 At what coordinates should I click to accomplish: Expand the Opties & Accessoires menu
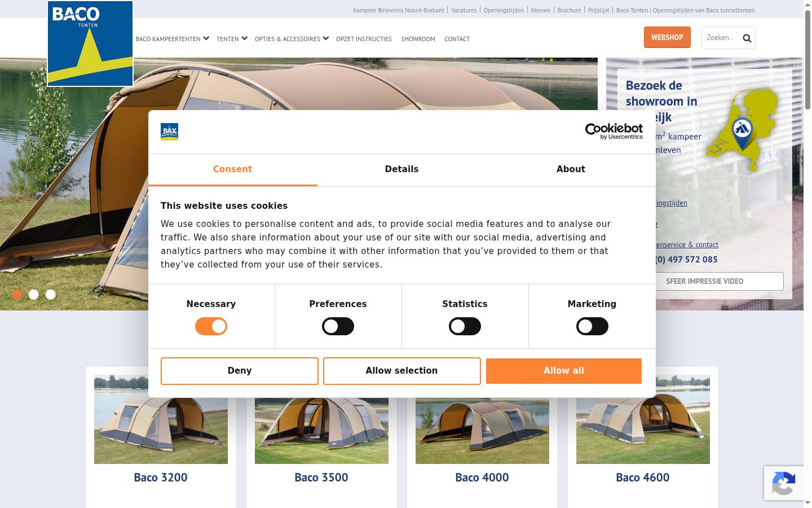292,39
